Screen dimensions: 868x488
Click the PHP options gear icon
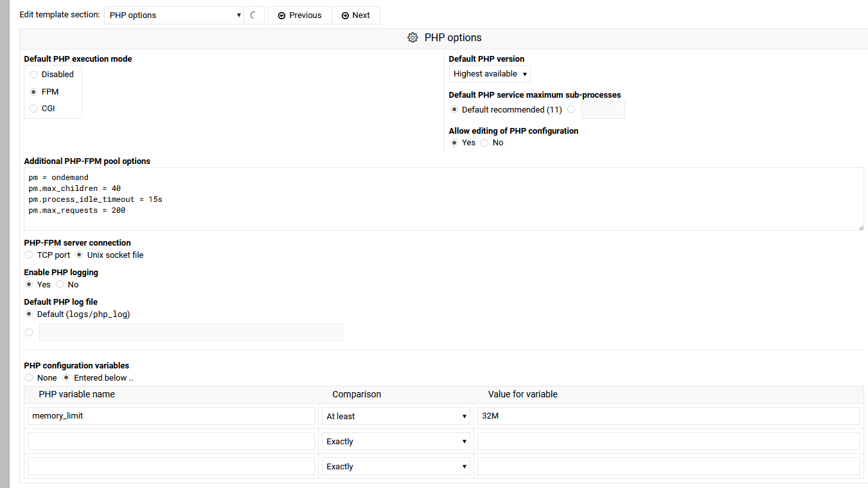coord(412,38)
